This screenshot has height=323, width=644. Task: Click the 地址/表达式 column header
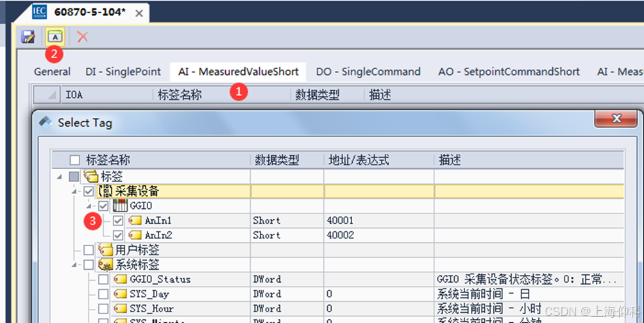(359, 160)
